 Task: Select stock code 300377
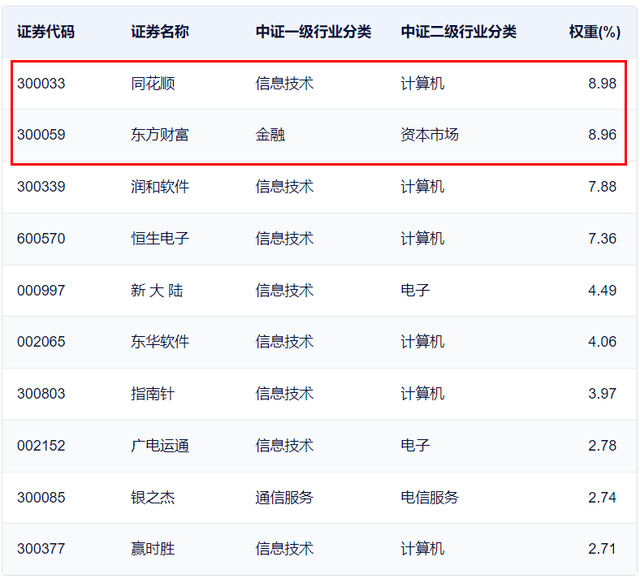[41, 549]
